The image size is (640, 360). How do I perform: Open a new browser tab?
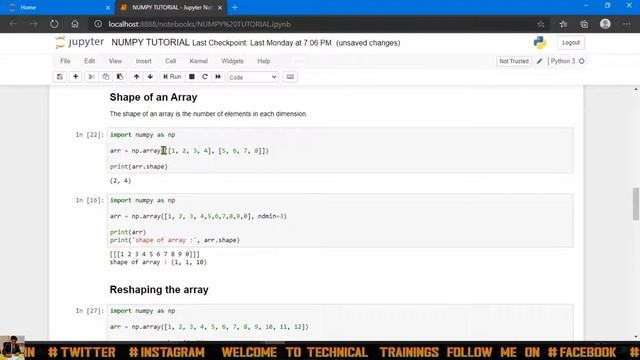click(x=235, y=7)
